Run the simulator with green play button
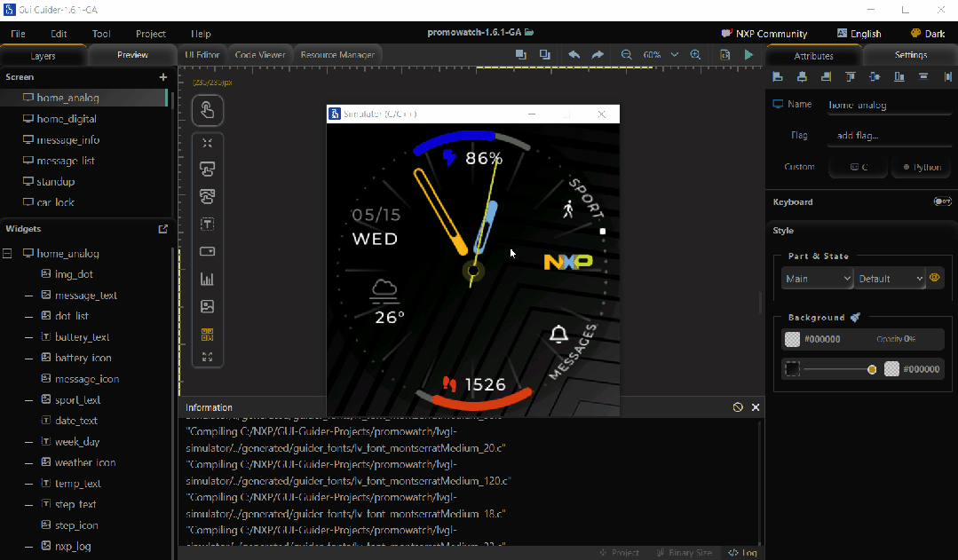The width and height of the screenshot is (958, 560). tap(748, 55)
